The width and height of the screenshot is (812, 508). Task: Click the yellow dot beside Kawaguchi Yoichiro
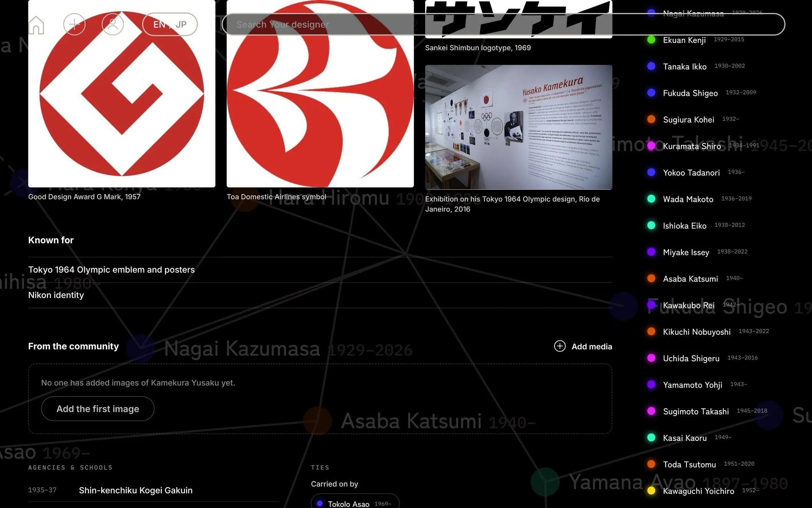(651, 491)
